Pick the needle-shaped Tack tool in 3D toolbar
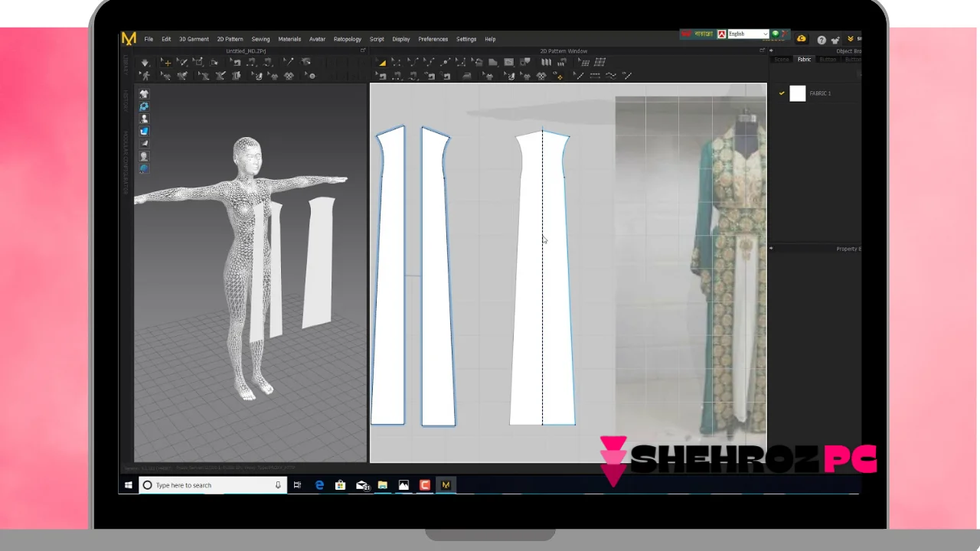Image resolution: width=980 pixels, height=551 pixels. point(289,62)
